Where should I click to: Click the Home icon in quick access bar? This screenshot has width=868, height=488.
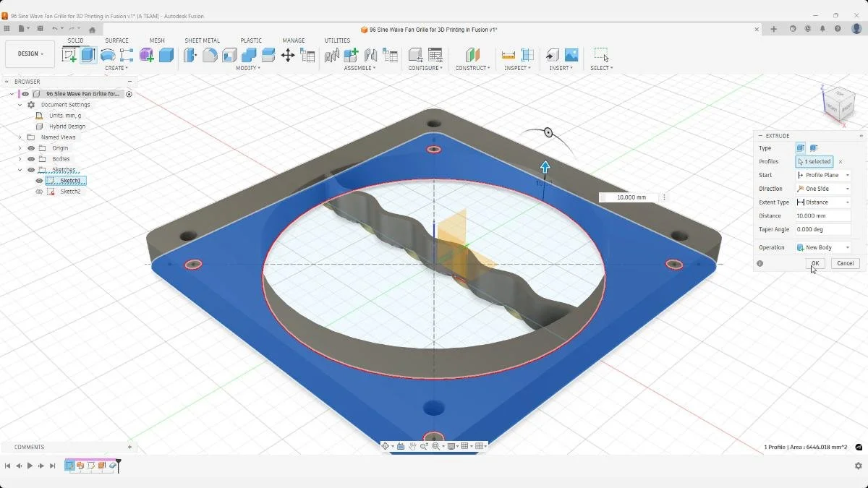click(x=92, y=30)
